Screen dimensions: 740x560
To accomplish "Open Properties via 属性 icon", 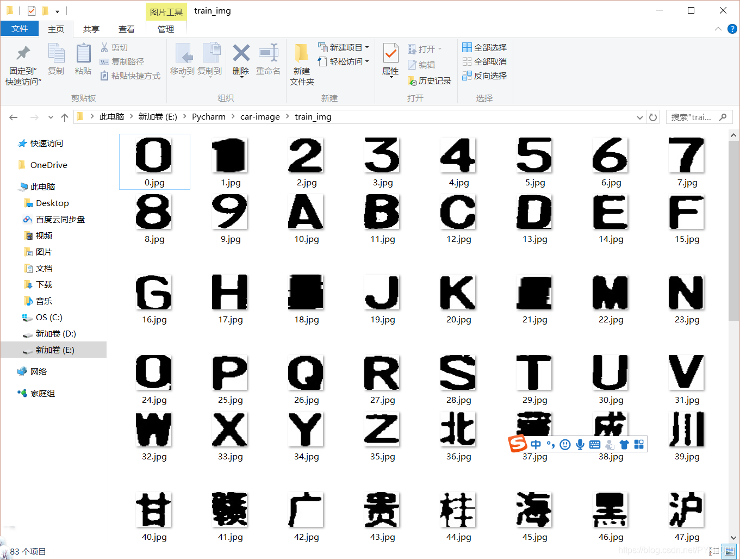I will tap(390, 61).
